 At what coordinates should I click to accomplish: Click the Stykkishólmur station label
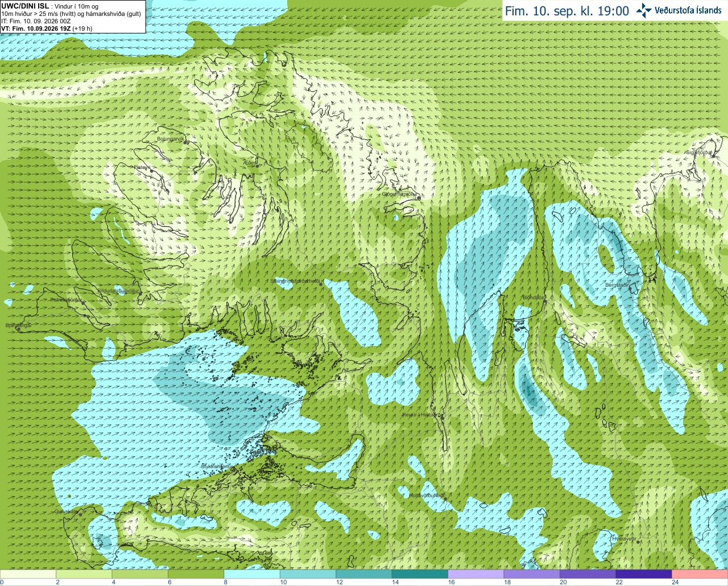pyautogui.click(x=217, y=467)
